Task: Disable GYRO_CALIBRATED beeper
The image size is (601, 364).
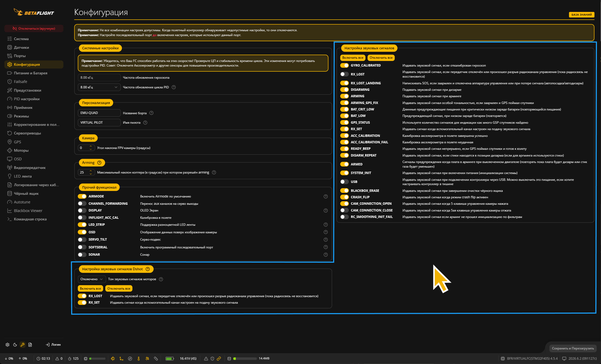Action: pos(344,65)
